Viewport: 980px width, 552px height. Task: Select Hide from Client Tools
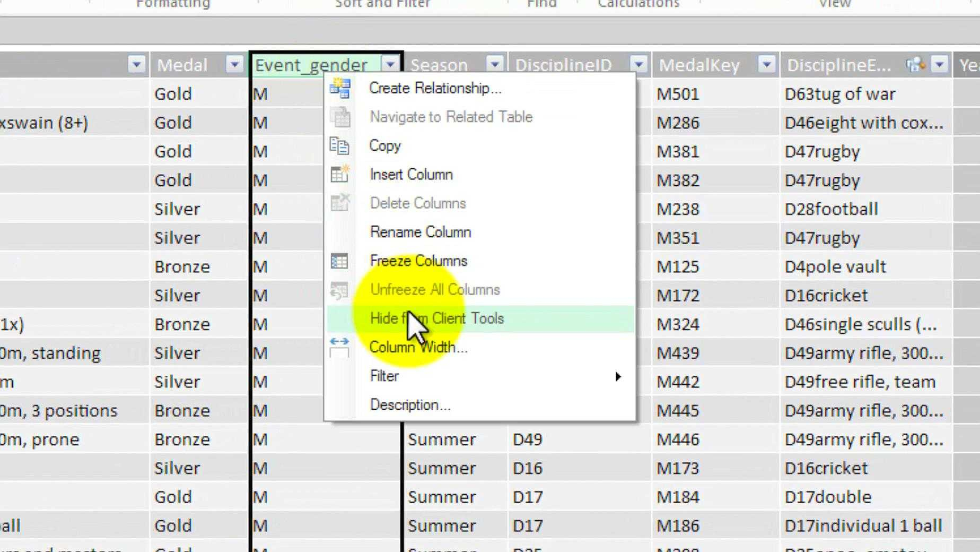437,318
